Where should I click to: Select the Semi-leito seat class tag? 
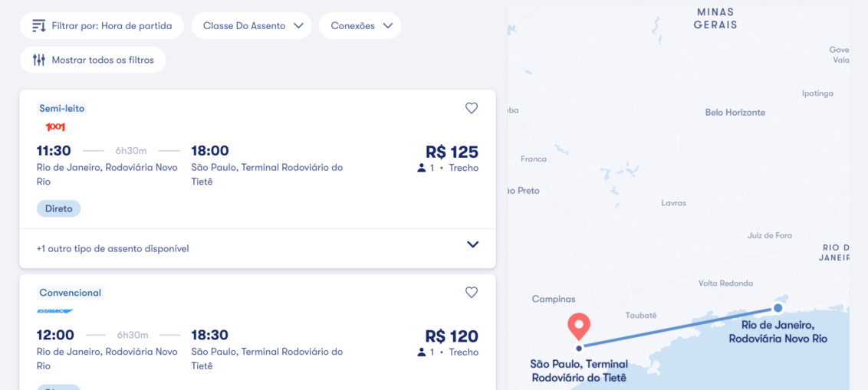(62, 108)
